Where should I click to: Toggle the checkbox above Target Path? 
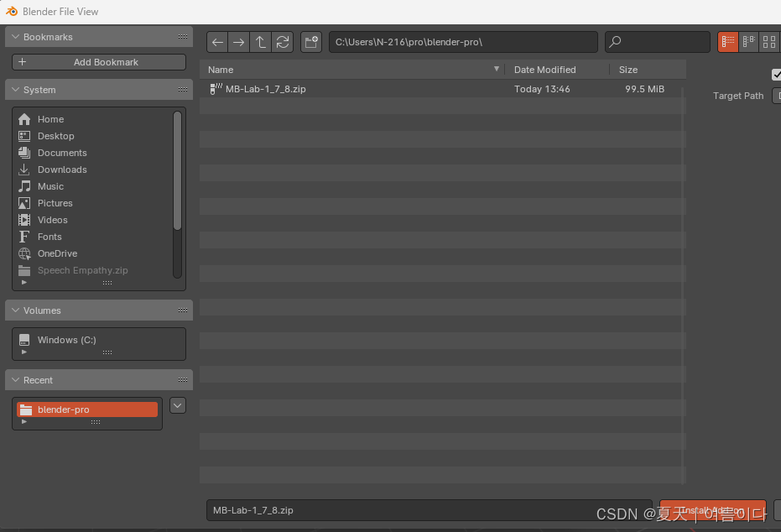[777, 75]
